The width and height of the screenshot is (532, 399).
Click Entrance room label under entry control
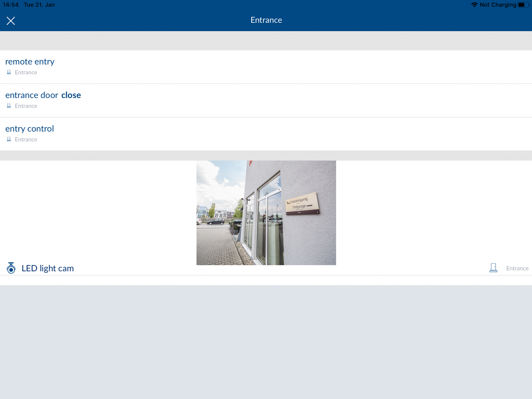click(26, 139)
